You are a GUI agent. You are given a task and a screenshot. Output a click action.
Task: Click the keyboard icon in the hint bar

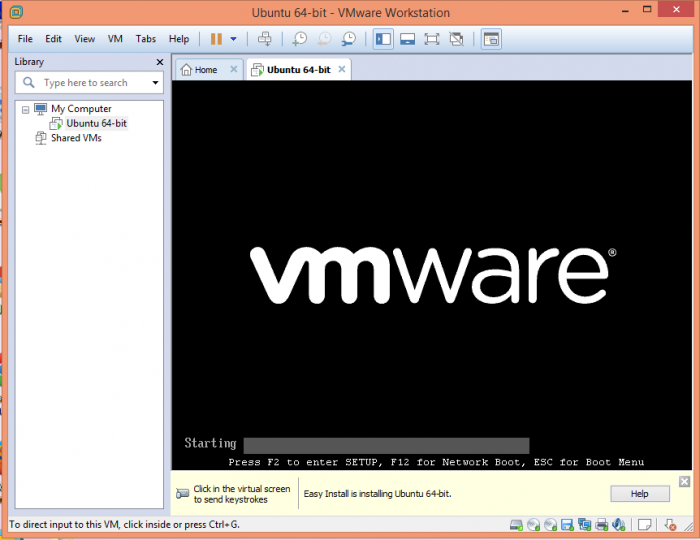coord(183,494)
